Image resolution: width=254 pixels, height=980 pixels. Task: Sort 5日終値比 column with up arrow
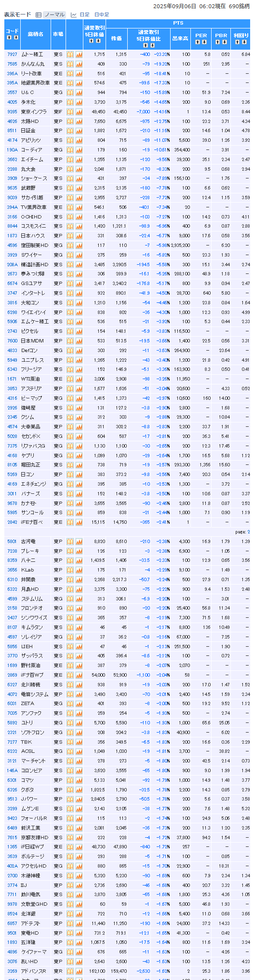[x=147, y=46]
